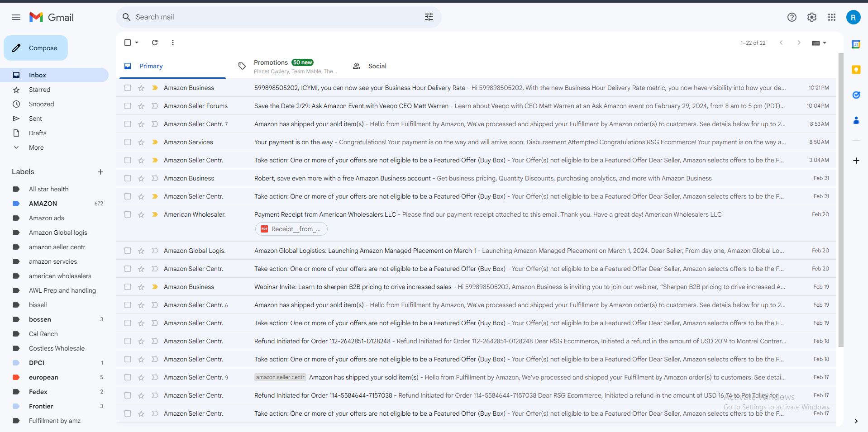Open Google Keep side panel icon
The width and height of the screenshot is (868, 432).
click(856, 70)
